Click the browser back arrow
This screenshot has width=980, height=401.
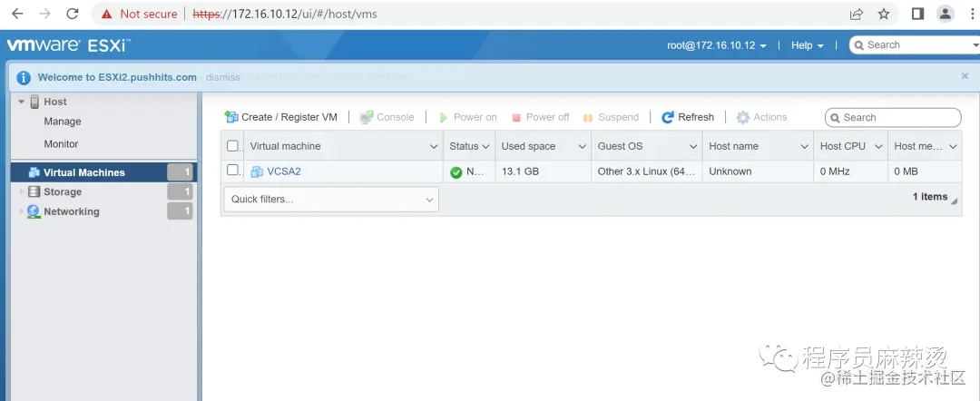tap(17, 14)
